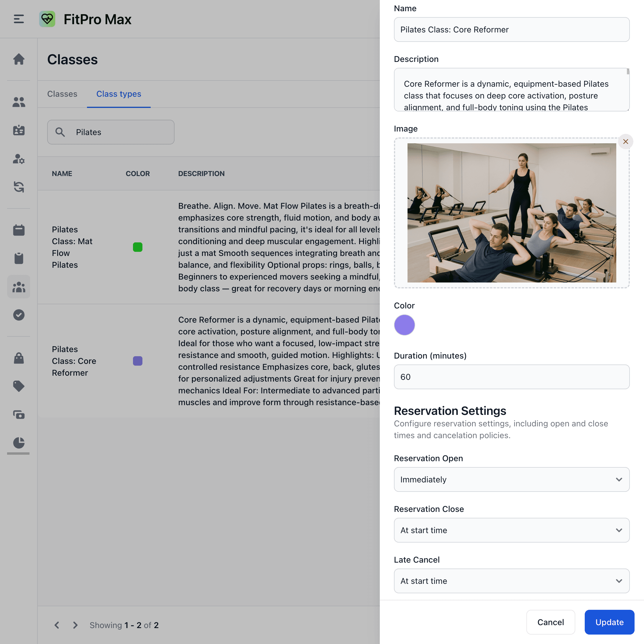Click the sync refresh icon
This screenshot has width=644, height=644.
point(19,187)
